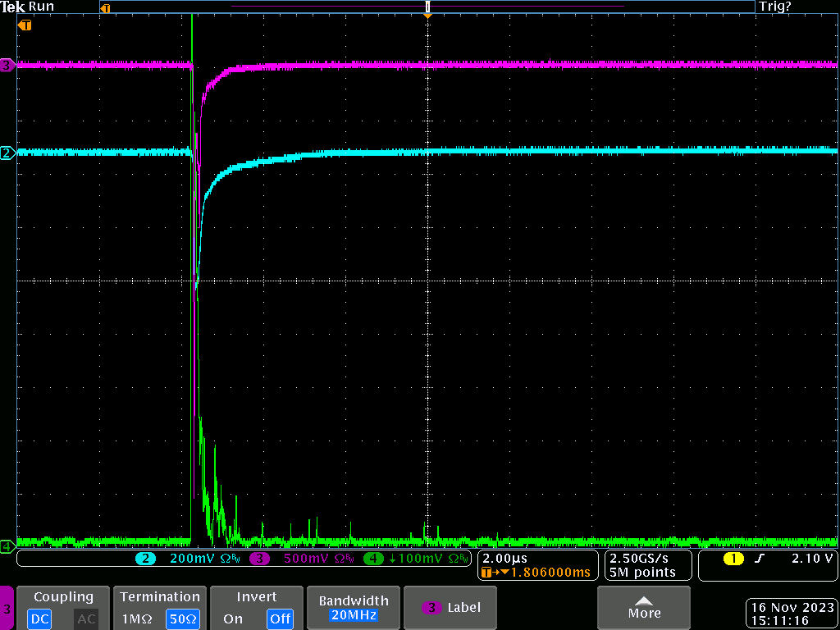Open the channel 3 Label button
Screen dimensions: 840x630
(x=451, y=608)
